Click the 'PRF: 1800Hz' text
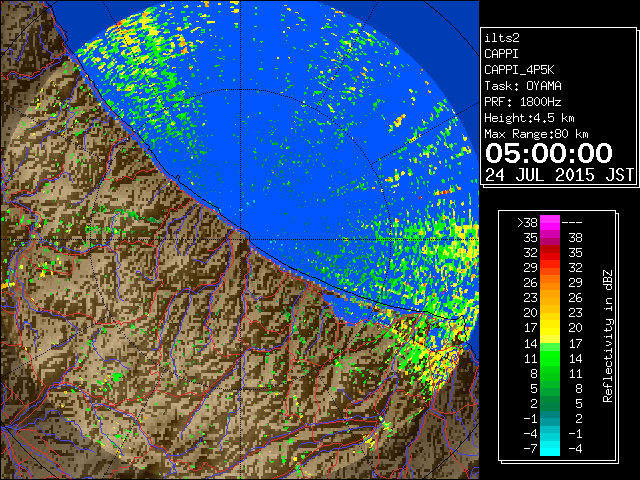The width and height of the screenshot is (640, 480). pos(522,102)
